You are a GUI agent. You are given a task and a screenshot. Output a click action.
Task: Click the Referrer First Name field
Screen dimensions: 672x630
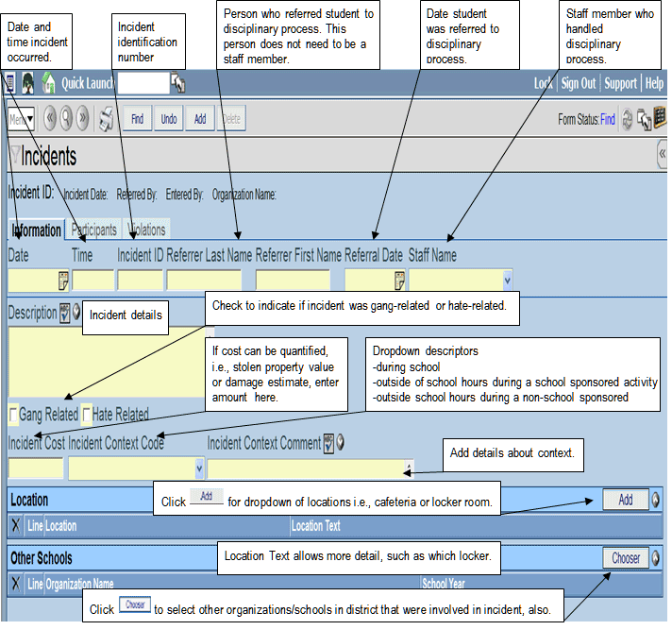pyautogui.click(x=293, y=281)
